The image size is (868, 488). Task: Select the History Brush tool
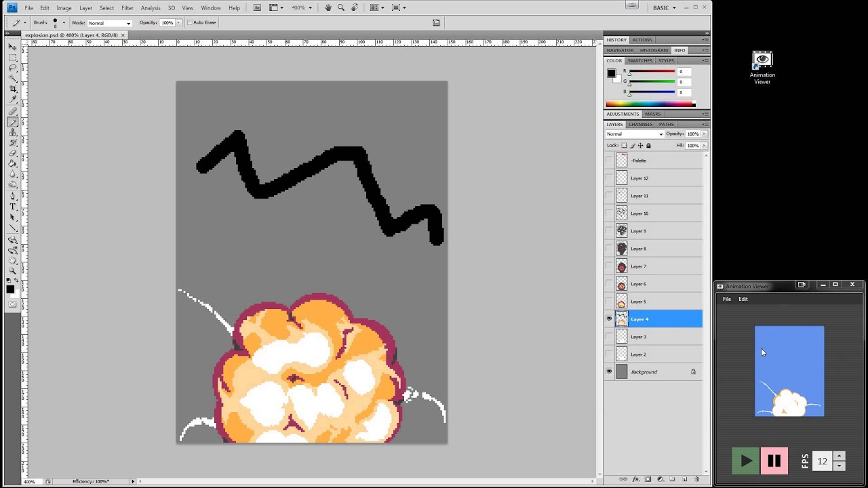[x=13, y=143]
